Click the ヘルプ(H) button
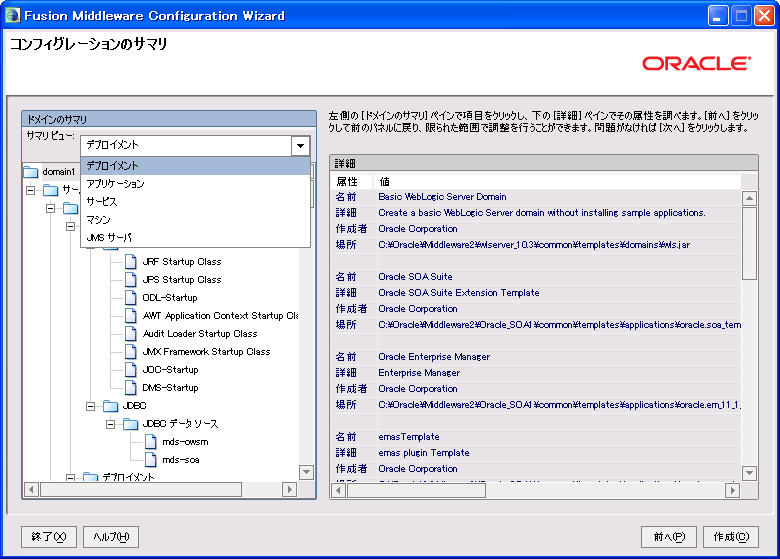The height and width of the screenshot is (559, 780). 111,537
